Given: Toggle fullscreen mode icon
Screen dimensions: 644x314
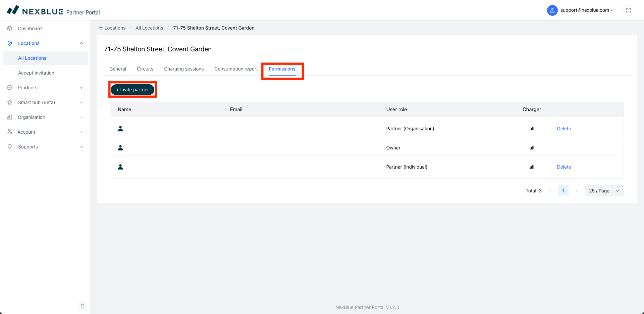Looking at the screenshot, I should pyautogui.click(x=628, y=10).
